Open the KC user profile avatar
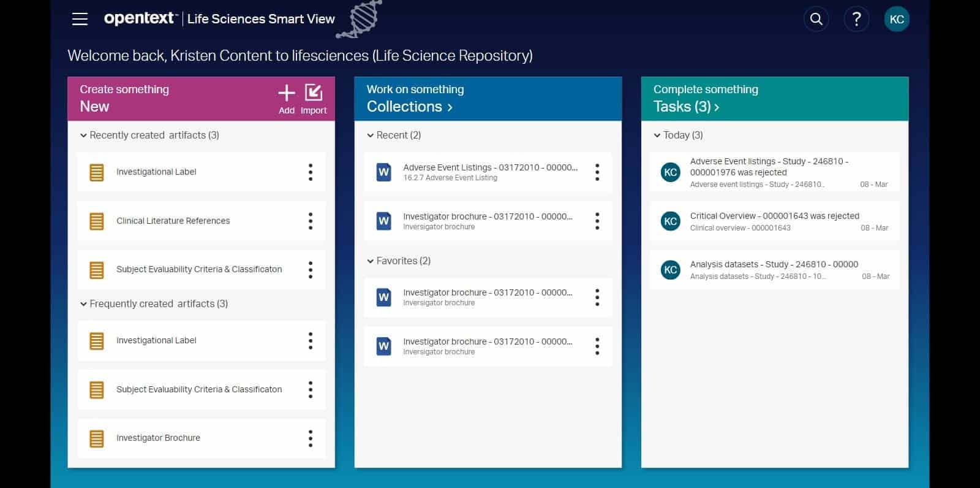This screenshot has width=980, height=488. 897,19
